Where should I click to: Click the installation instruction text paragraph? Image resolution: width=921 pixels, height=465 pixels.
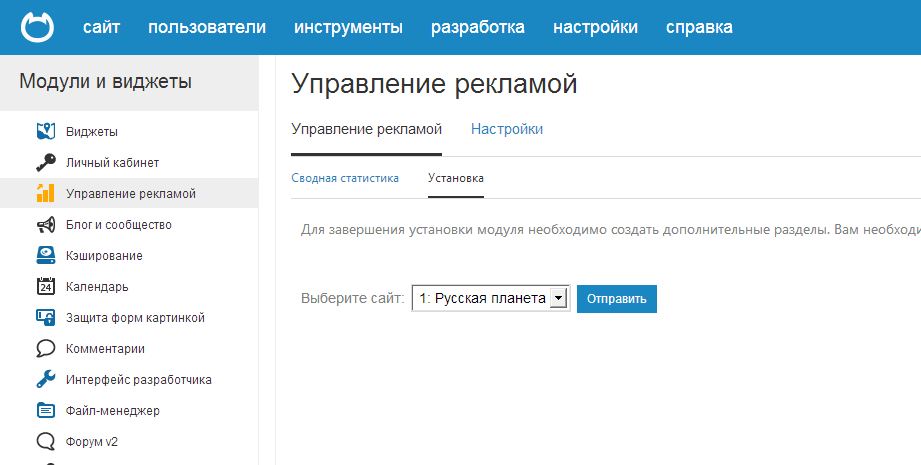tap(611, 230)
